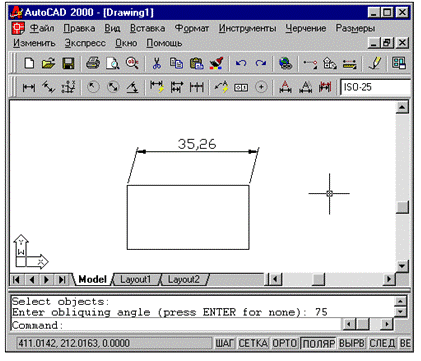421x361 pixels.
Task: Toggle СЛЕД object snap tracking
Action: pos(382,343)
